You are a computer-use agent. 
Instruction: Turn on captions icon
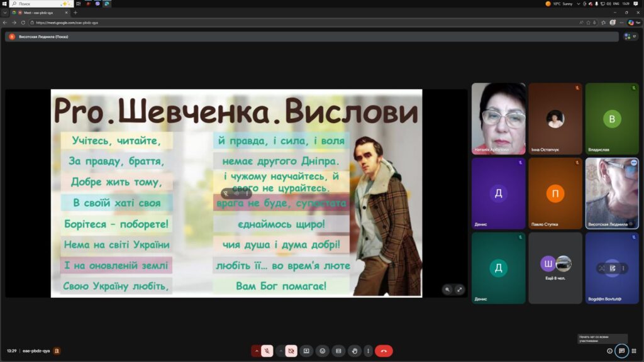click(x=338, y=351)
